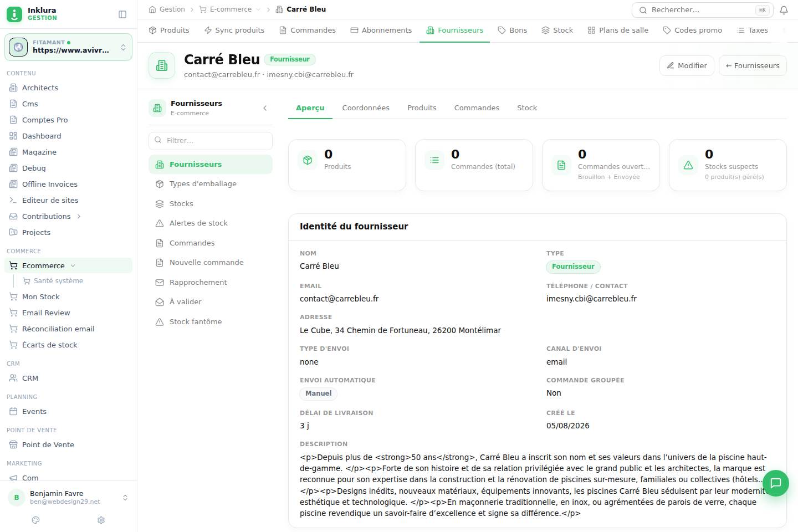Screen dimensions: 798x532
Task: Open the notifications bell
Action: click(784, 10)
